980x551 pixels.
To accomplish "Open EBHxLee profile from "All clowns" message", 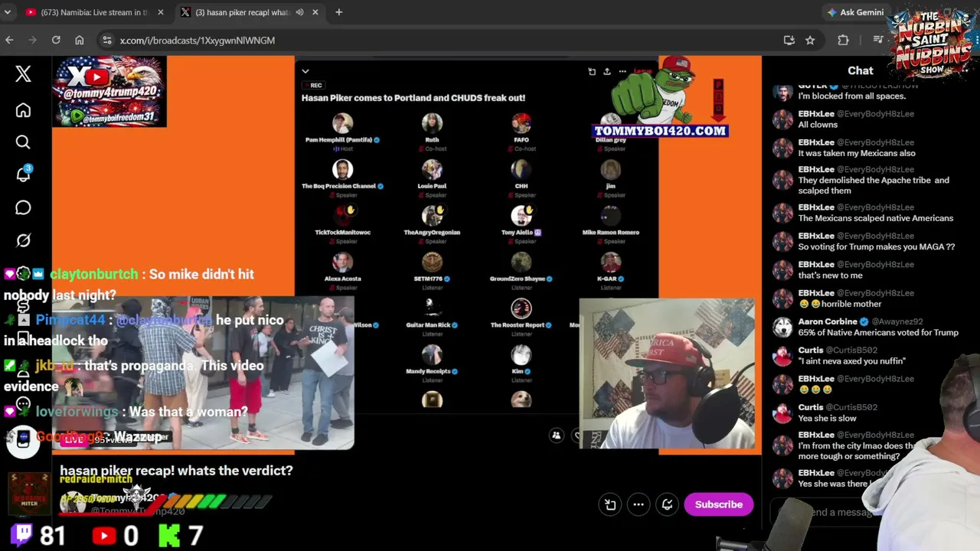I will coord(816,113).
